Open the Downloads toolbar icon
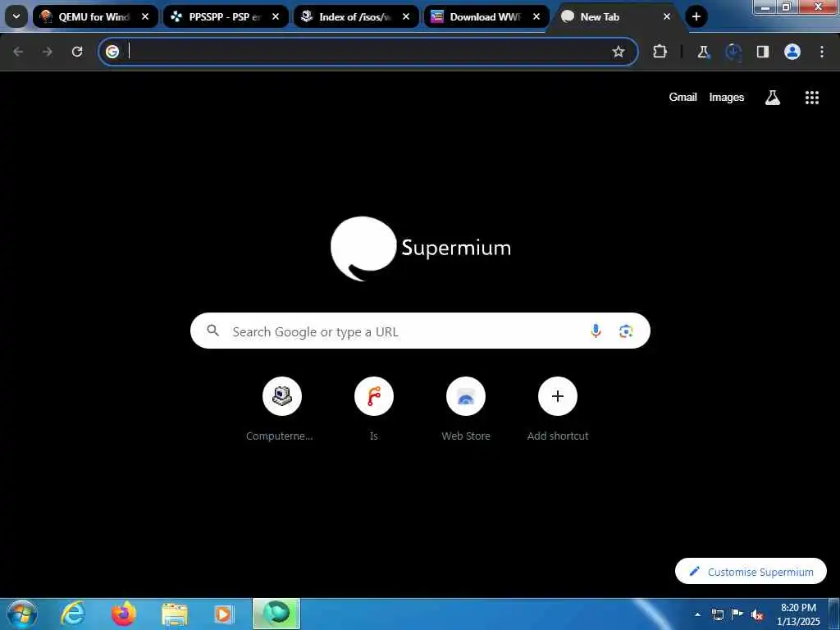Viewport: 840px width, 630px height. (x=733, y=52)
